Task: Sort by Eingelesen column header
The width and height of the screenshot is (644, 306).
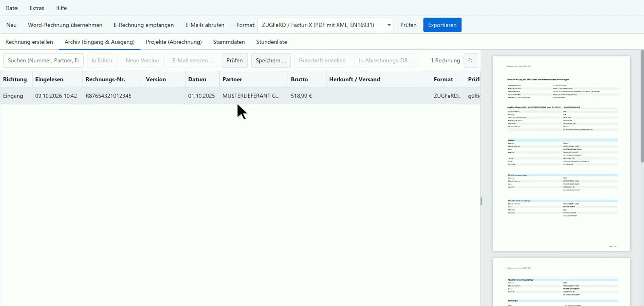Action: click(57, 79)
